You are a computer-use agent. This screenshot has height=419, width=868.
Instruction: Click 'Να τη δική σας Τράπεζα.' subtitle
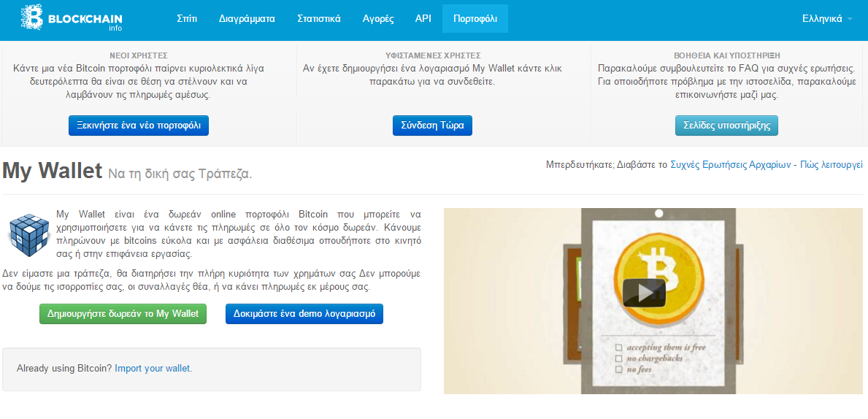pyautogui.click(x=180, y=173)
